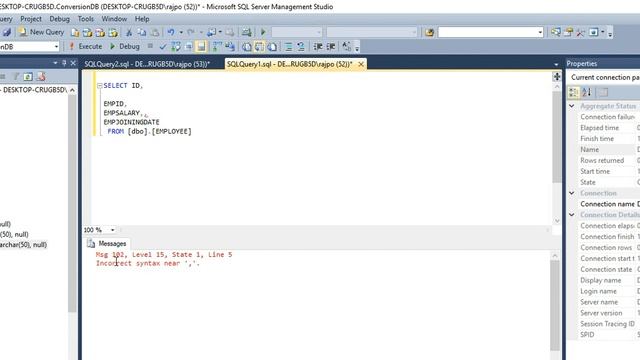The height and width of the screenshot is (360, 640).
Task: Collapse the Connection Details section
Action: click(572, 215)
